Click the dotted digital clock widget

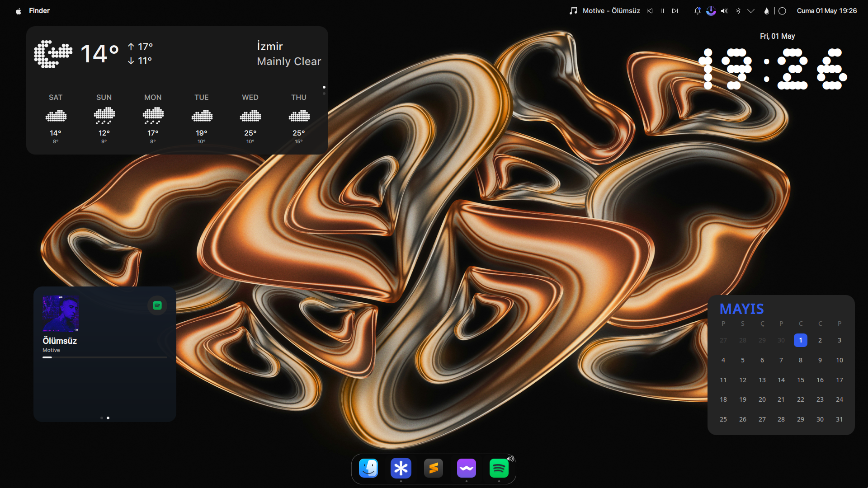pos(773,69)
